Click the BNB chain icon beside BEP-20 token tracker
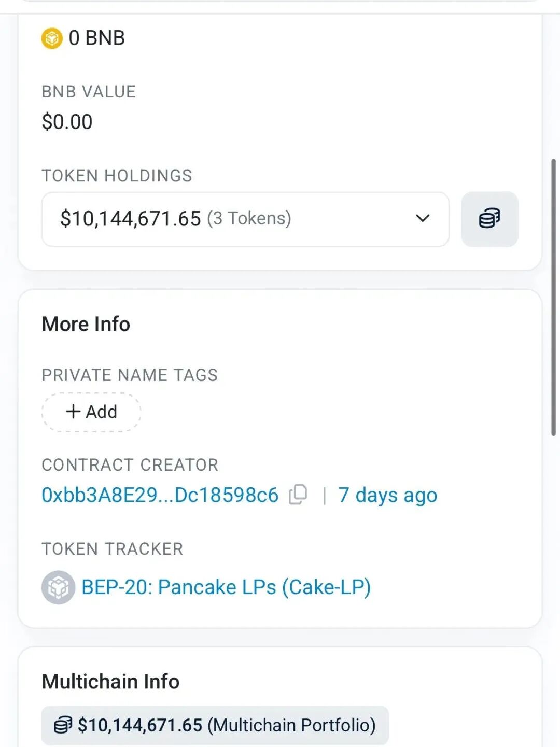The image size is (560, 747). tap(58, 587)
